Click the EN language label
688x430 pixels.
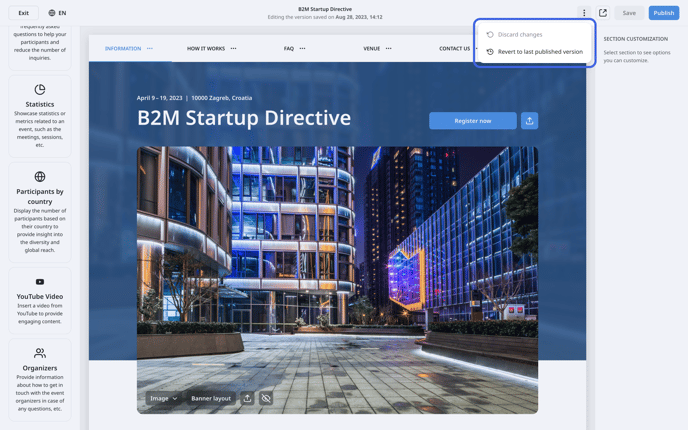(62, 13)
